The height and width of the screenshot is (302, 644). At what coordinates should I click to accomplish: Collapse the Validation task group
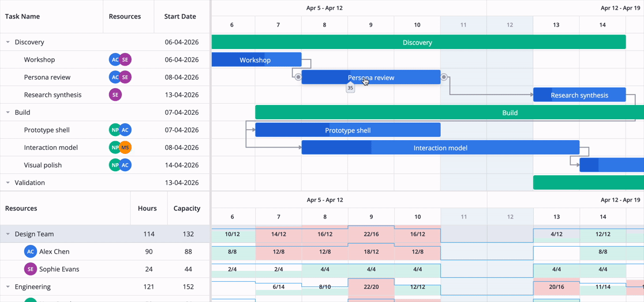[8, 183]
